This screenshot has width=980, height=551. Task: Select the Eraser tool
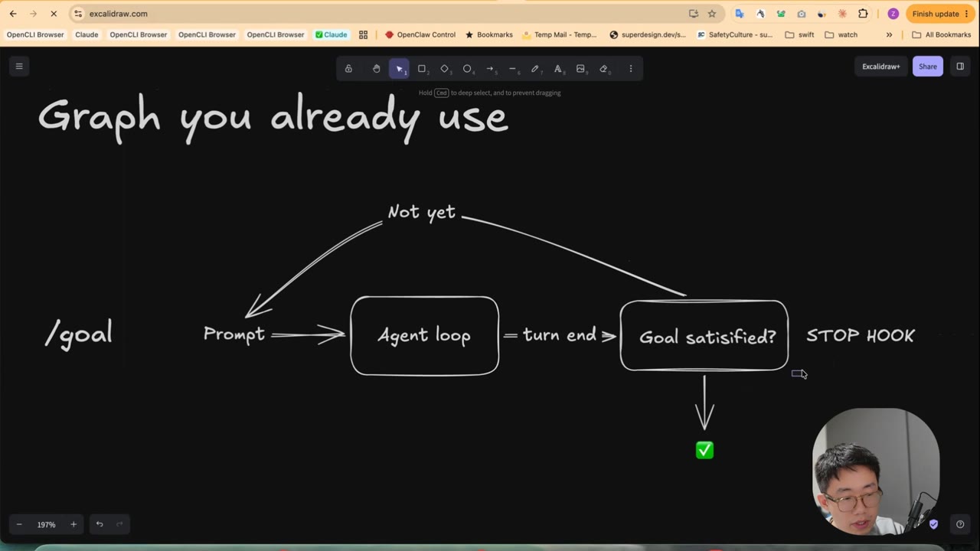[603, 68]
